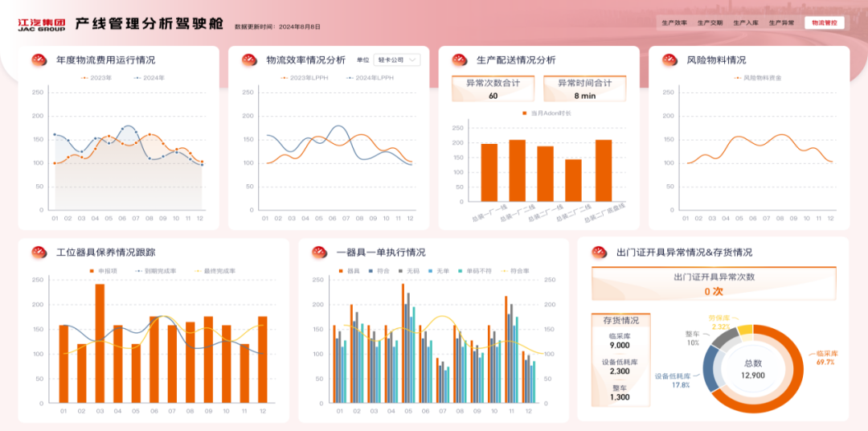The width and height of the screenshot is (868, 431).
Task: Click gauge icon beside 年度物流费用运行情况
Action: point(39,60)
